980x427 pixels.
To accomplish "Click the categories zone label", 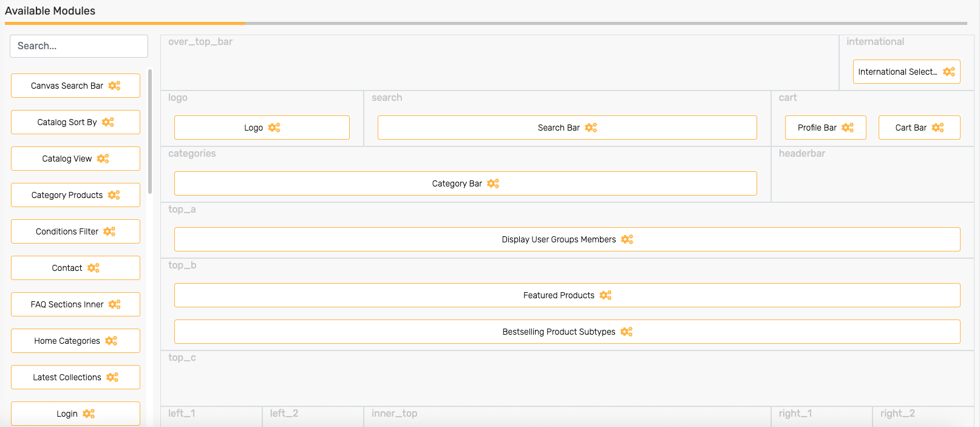I will point(192,154).
